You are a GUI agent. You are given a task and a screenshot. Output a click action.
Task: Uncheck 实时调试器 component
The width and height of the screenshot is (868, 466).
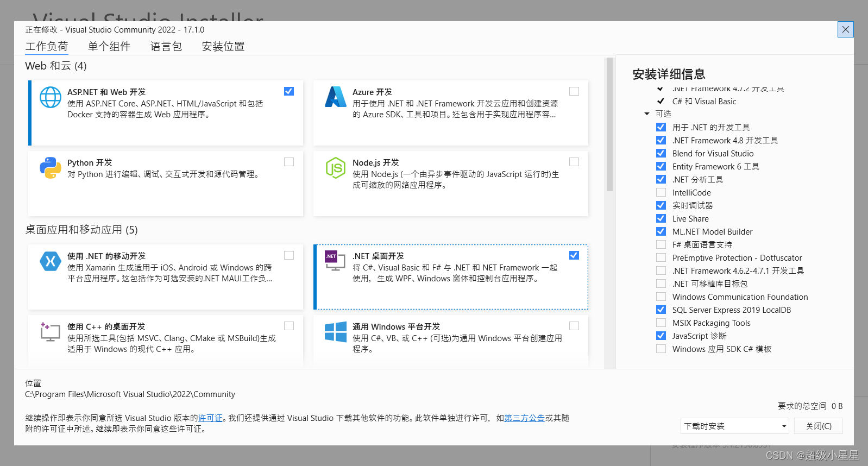coord(661,205)
